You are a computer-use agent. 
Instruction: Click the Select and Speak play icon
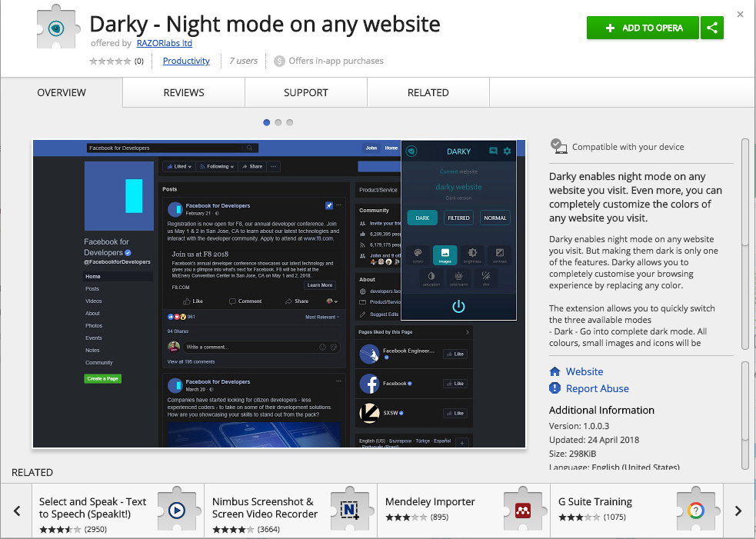click(x=176, y=510)
